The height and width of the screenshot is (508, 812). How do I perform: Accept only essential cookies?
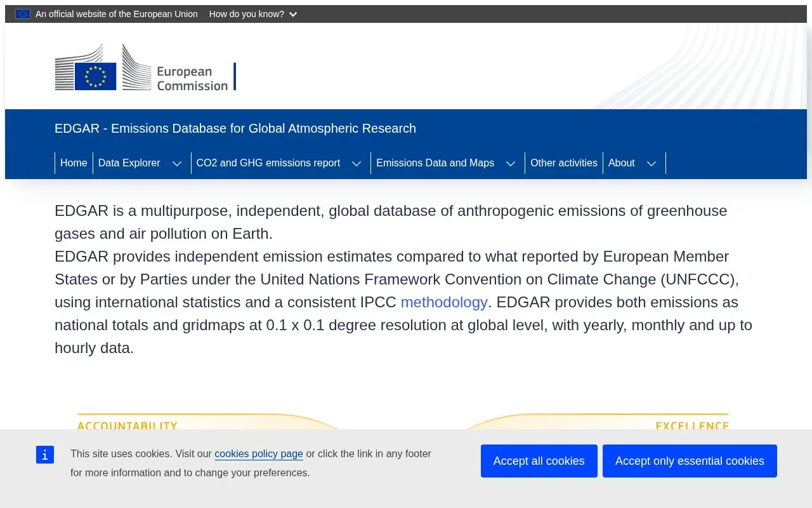pos(690,461)
